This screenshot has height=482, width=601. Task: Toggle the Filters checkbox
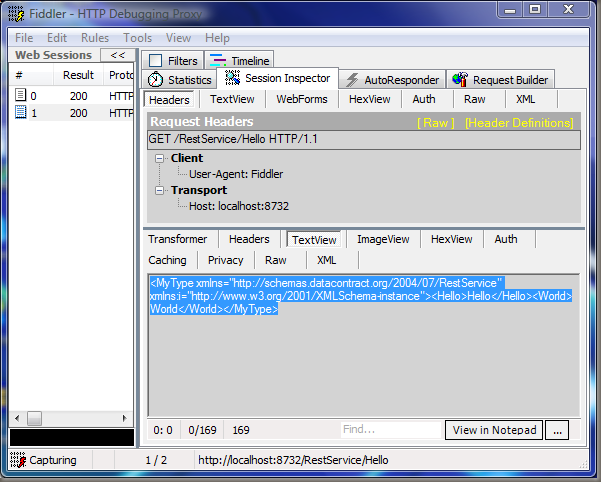point(155,60)
